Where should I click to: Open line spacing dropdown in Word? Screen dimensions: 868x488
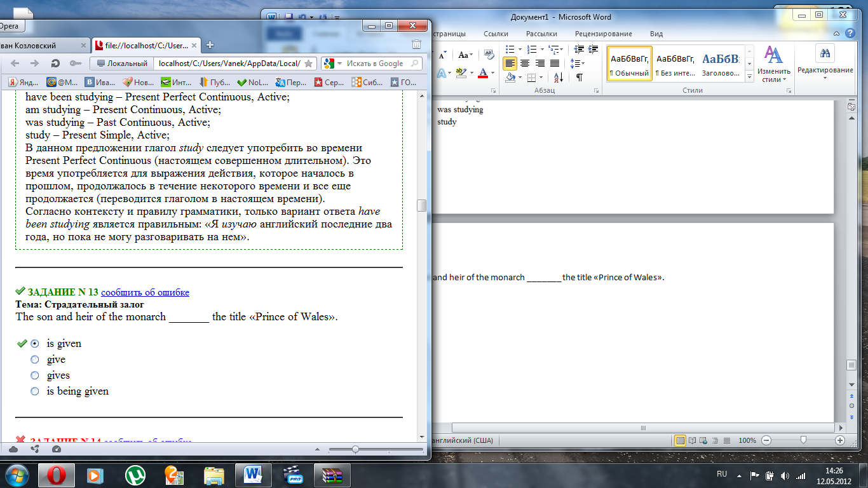click(x=582, y=63)
